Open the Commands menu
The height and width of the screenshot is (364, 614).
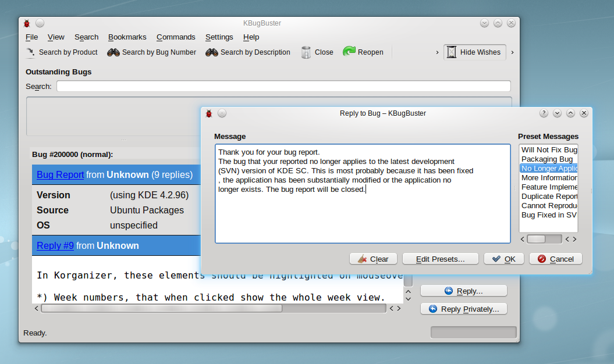[x=176, y=37]
